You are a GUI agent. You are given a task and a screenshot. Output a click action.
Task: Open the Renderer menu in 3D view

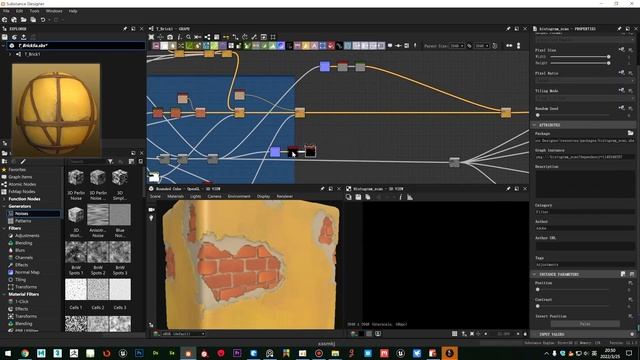(x=284, y=196)
